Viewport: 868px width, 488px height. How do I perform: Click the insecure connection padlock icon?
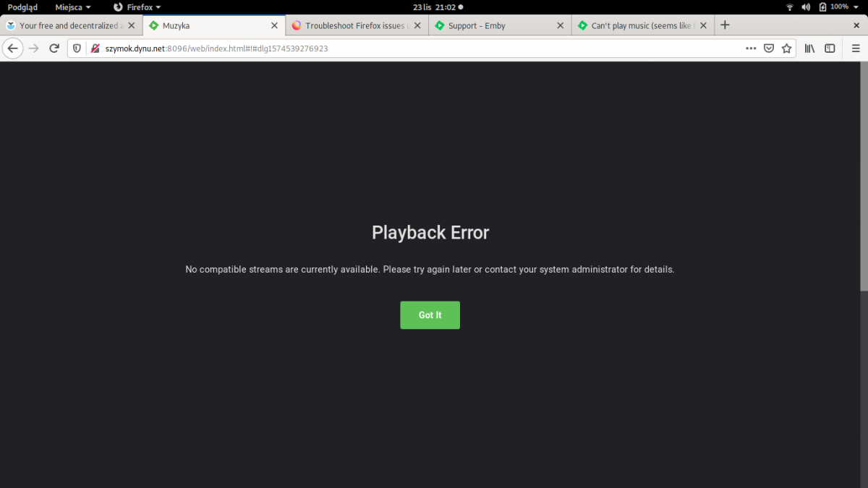point(95,48)
